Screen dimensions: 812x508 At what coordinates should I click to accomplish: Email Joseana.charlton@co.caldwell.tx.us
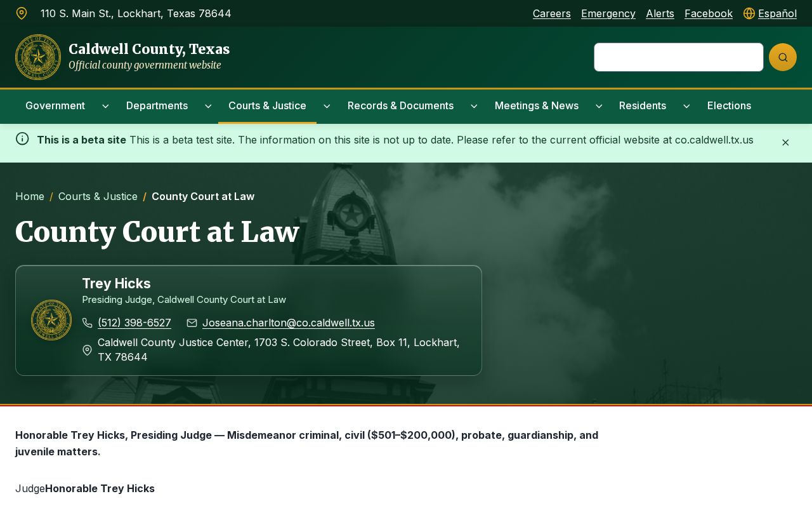click(289, 323)
